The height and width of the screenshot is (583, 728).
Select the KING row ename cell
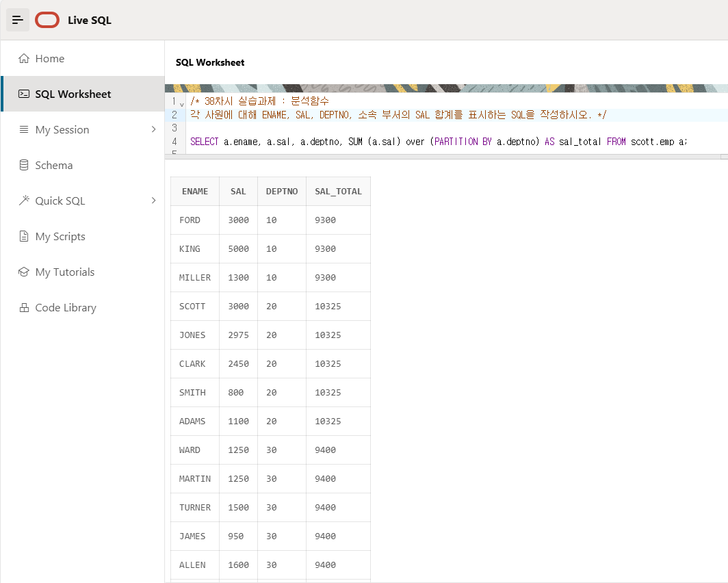coord(190,249)
